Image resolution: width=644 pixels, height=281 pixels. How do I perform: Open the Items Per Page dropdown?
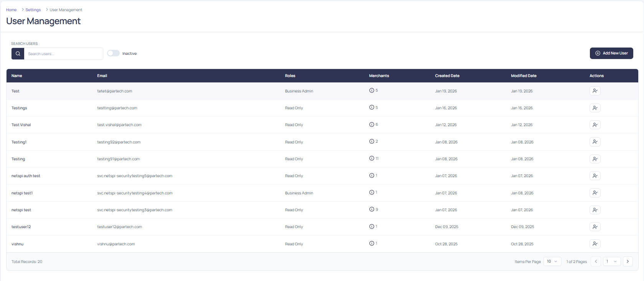[552, 261]
